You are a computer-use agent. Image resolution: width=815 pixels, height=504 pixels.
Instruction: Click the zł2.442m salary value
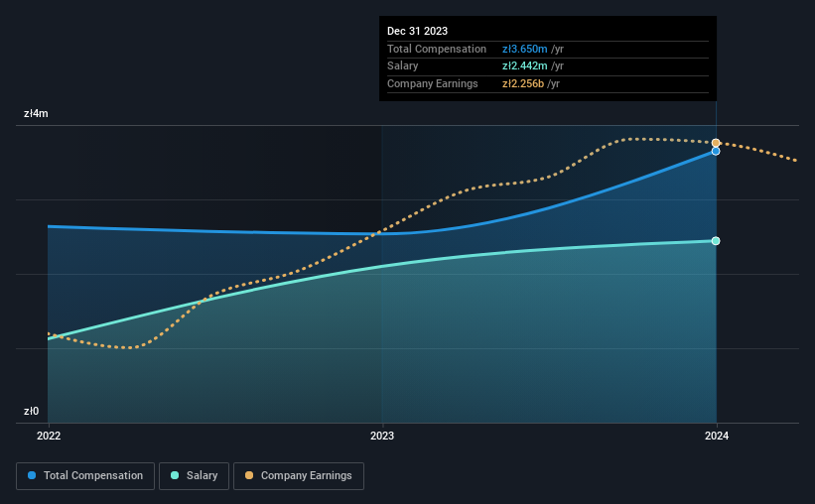pos(524,66)
